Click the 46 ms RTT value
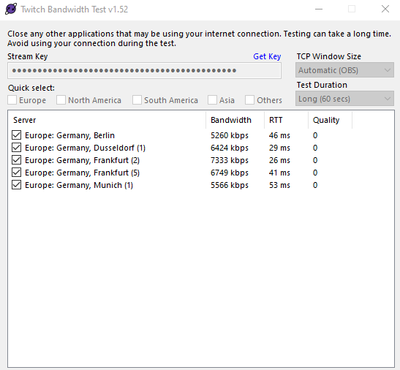 (x=280, y=135)
